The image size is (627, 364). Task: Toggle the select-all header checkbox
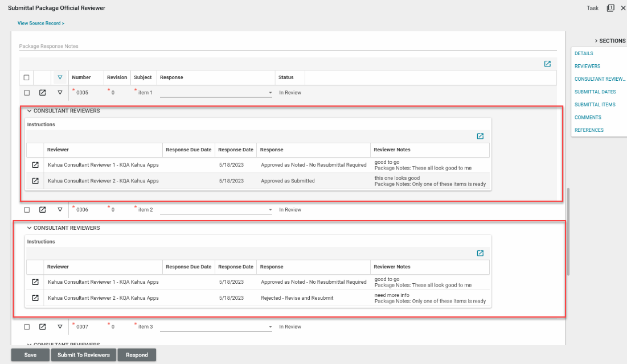point(27,77)
